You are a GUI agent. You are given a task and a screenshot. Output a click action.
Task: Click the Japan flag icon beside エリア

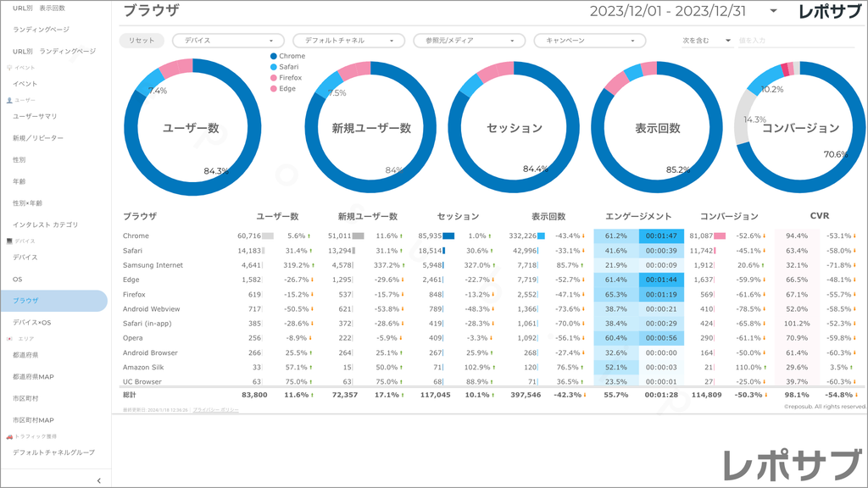tap(9, 339)
